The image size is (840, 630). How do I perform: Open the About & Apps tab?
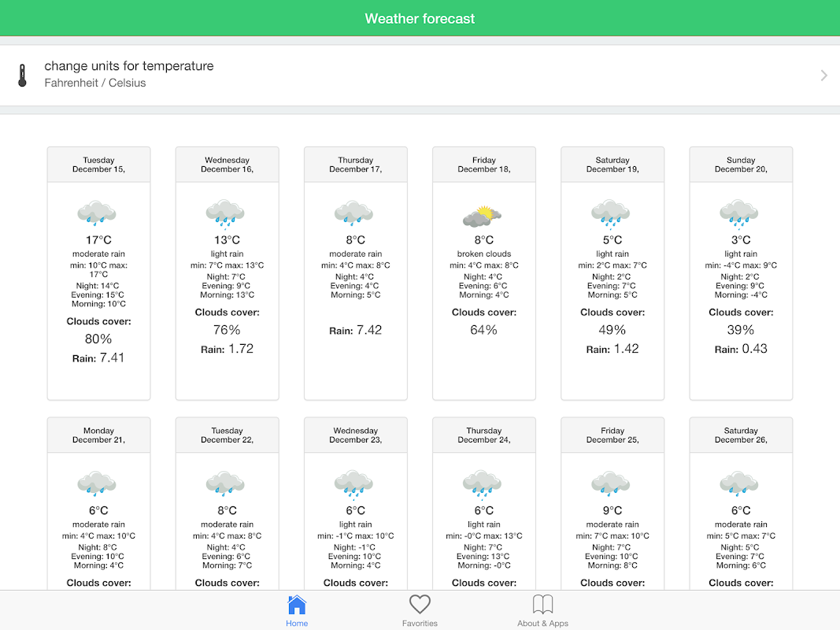click(542, 611)
